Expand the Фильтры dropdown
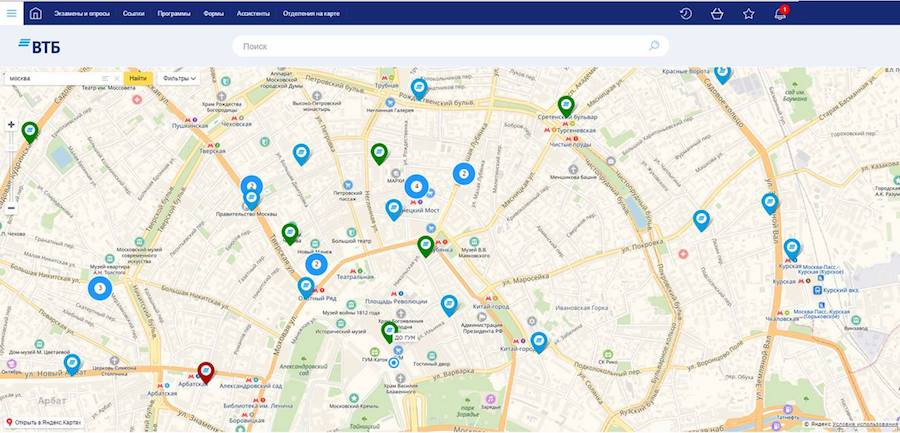900x433 pixels. tap(179, 78)
